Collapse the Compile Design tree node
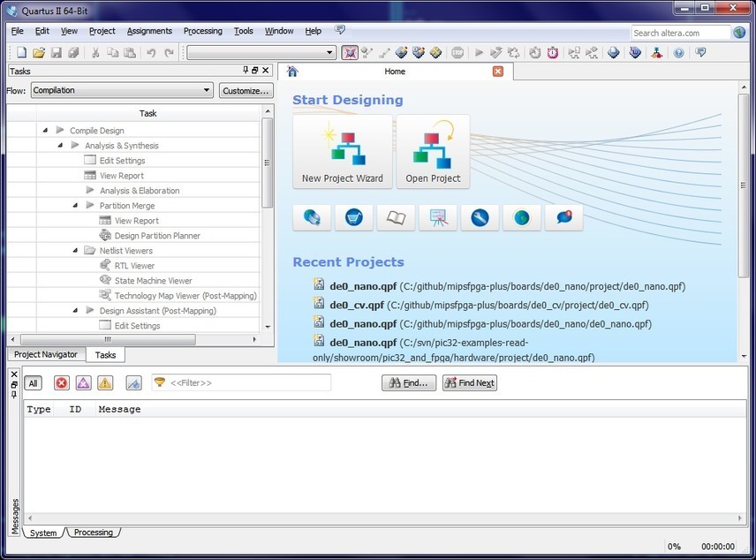This screenshot has height=560, width=756. point(45,130)
